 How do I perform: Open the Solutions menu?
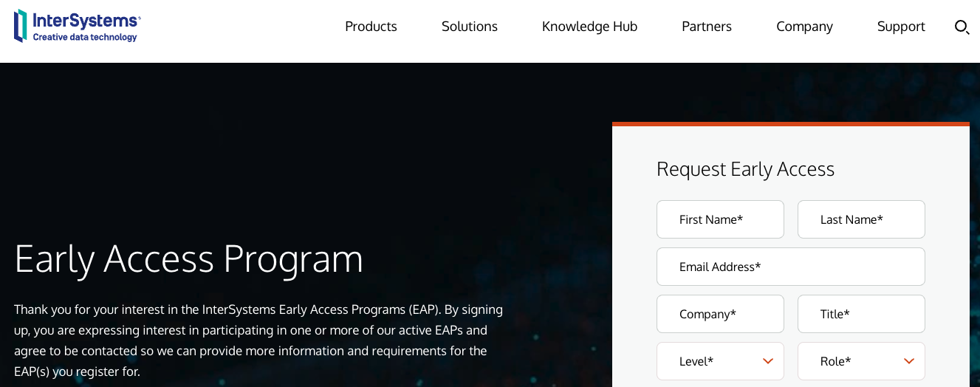click(470, 27)
